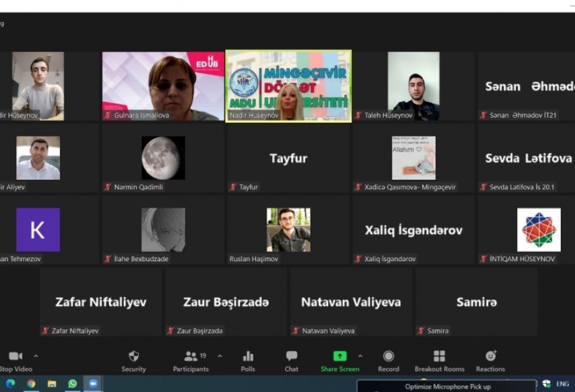Start recording with the Record icon

(x=388, y=356)
